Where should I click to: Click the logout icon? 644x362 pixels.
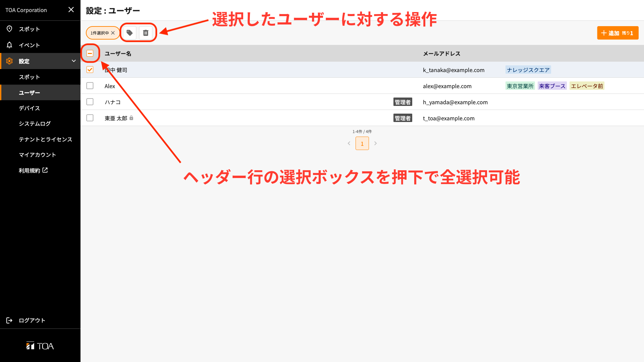click(x=9, y=320)
